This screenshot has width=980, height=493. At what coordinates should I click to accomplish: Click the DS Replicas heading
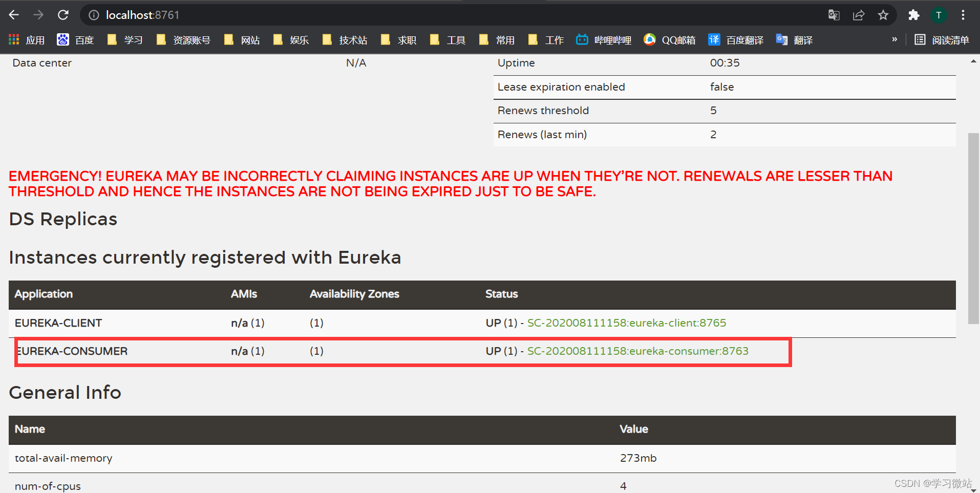pos(63,219)
